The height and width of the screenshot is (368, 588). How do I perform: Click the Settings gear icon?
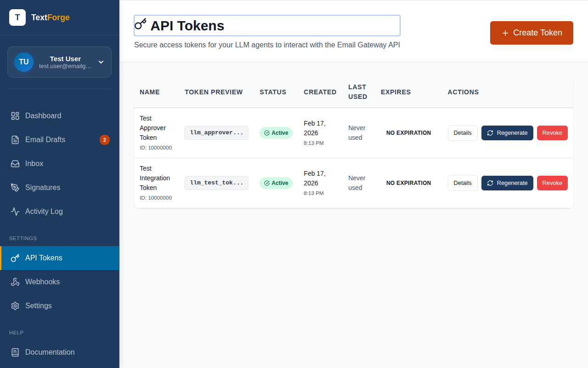tap(15, 306)
